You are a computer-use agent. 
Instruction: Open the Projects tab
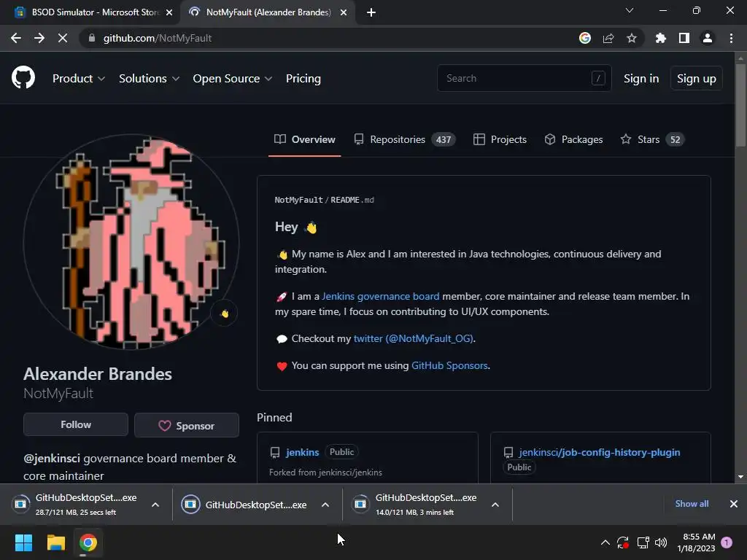coord(500,139)
